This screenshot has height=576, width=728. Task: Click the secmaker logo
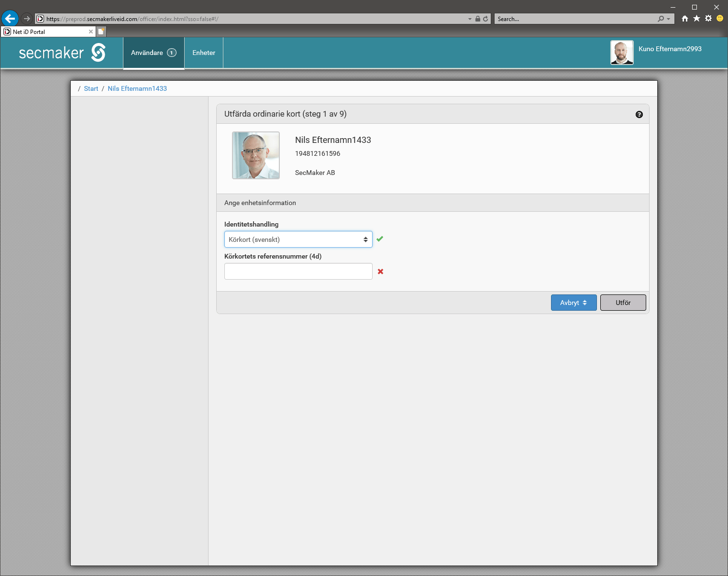62,53
